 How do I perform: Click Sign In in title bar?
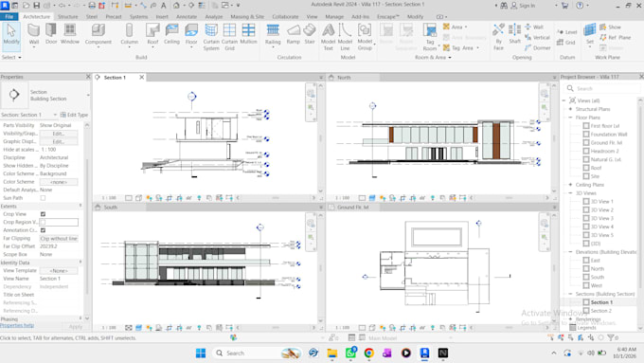[523, 6]
